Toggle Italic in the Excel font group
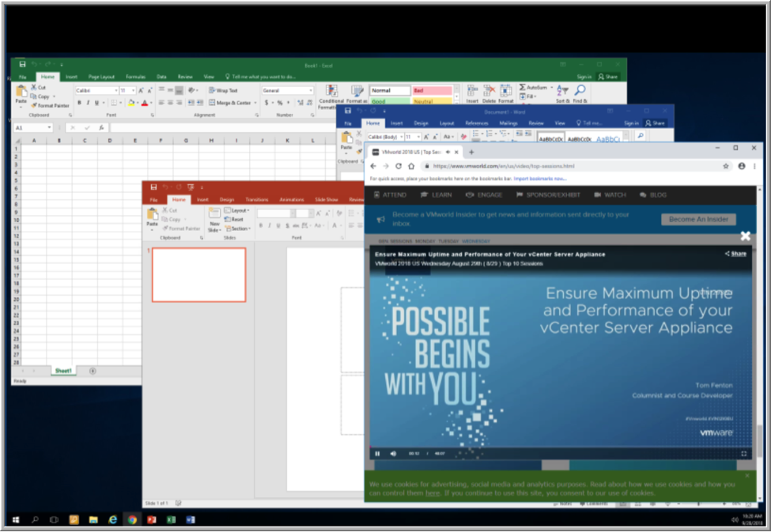The width and height of the screenshot is (771, 532). pyautogui.click(x=88, y=103)
